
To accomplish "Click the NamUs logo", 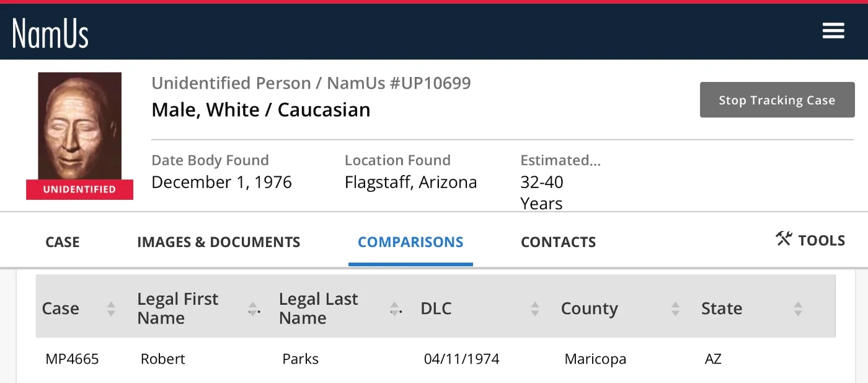I will coord(50,33).
